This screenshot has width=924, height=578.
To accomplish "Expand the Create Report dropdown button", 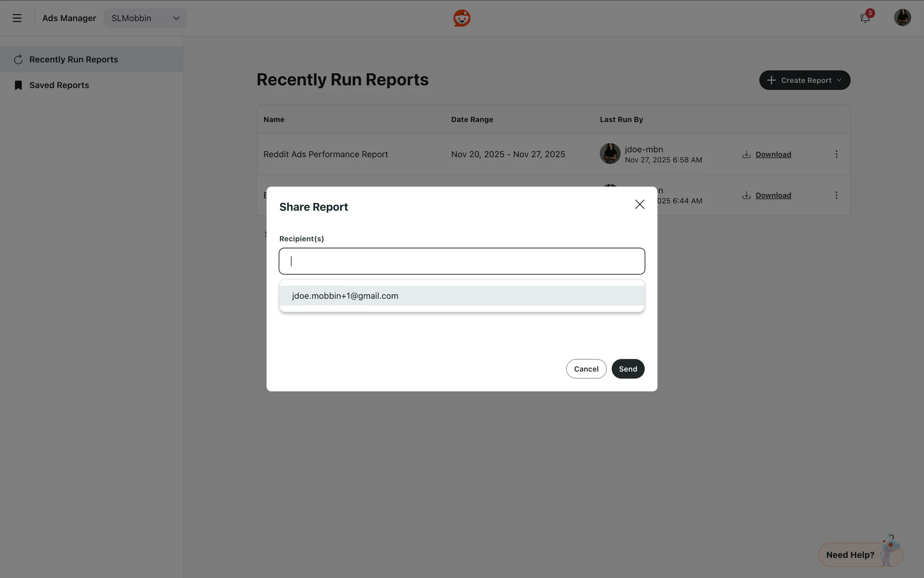I will pyautogui.click(x=804, y=80).
